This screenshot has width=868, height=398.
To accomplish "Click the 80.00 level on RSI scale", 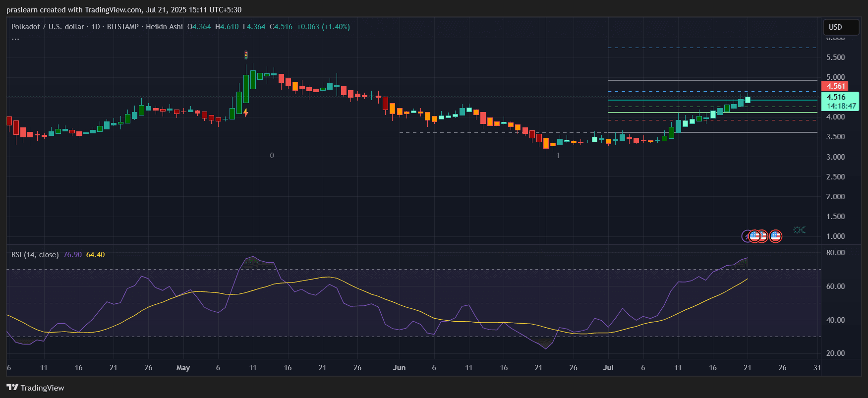I will pyautogui.click(x=835, y=253).
